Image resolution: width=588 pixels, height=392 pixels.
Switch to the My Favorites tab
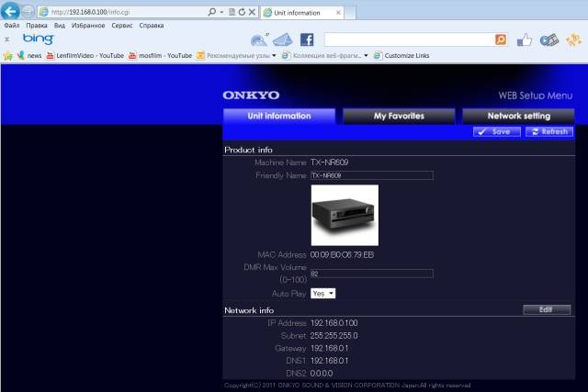click(399, 116)
